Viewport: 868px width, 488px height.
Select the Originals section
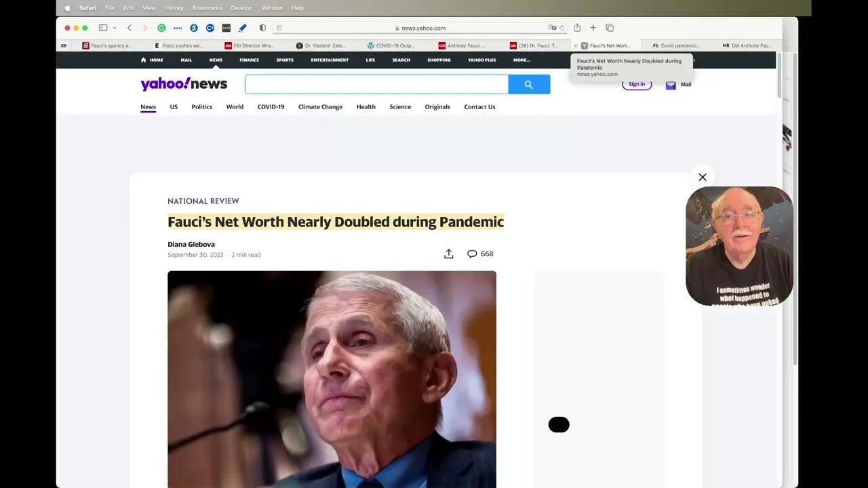[x=437, y=107]
